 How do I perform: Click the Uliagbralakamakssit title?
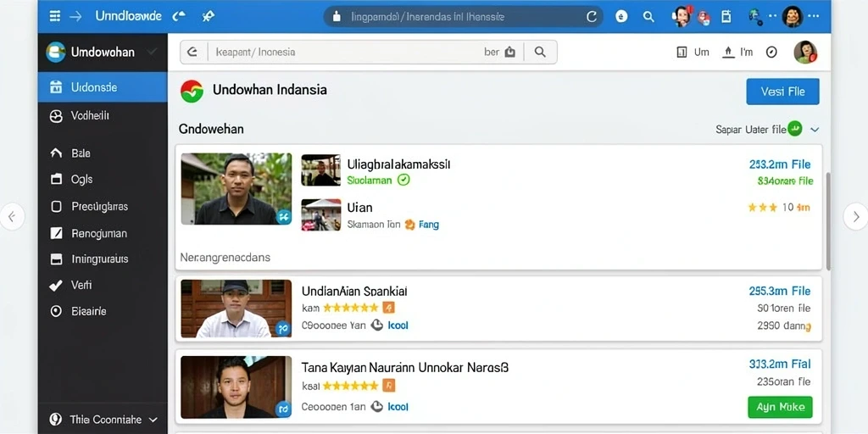click(398, 164)
